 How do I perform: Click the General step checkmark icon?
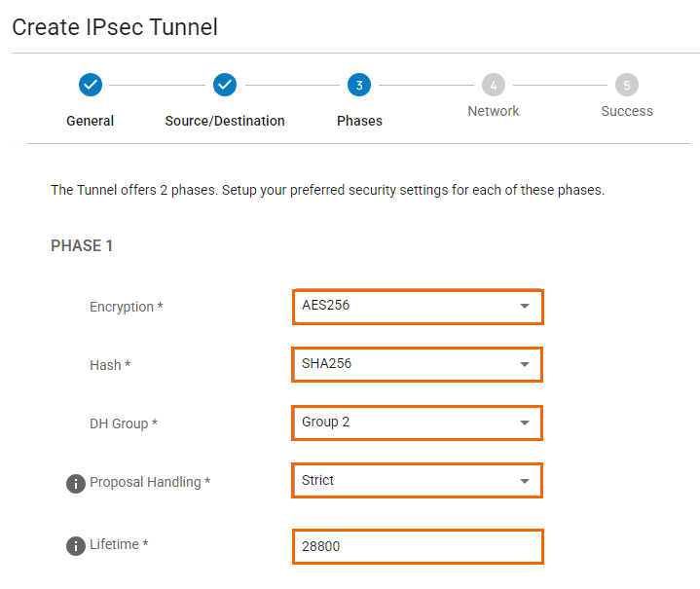(x=90, y=86)
